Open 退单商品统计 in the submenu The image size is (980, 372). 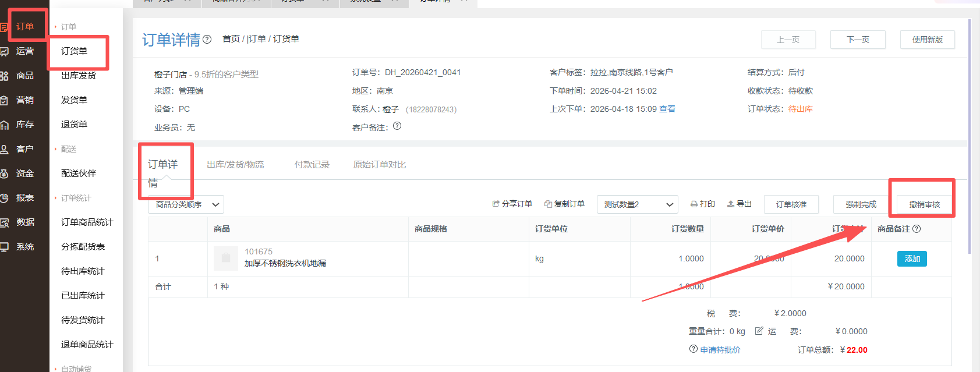click(x=87, y=345)
